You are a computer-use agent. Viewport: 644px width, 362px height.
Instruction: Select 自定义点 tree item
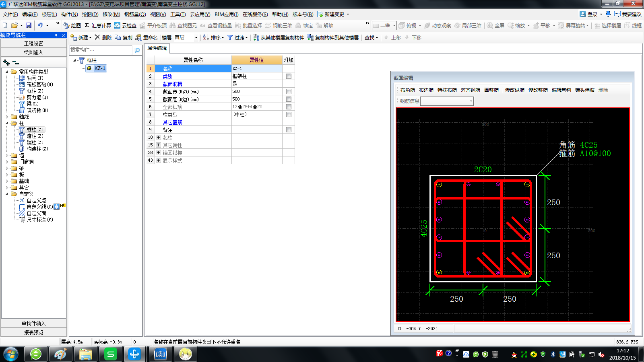point(36,200)
